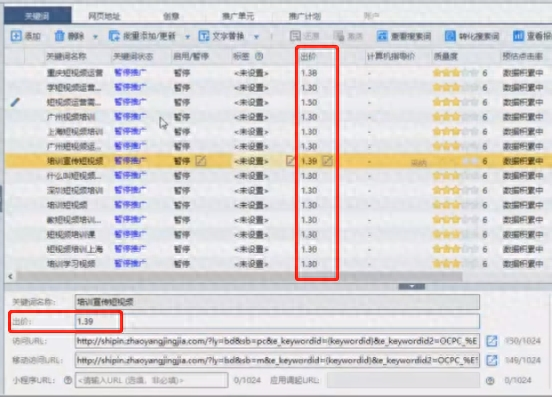
Task: Switch to the 账户 tab
Action: pyautogui.click(x=371, y=16)
